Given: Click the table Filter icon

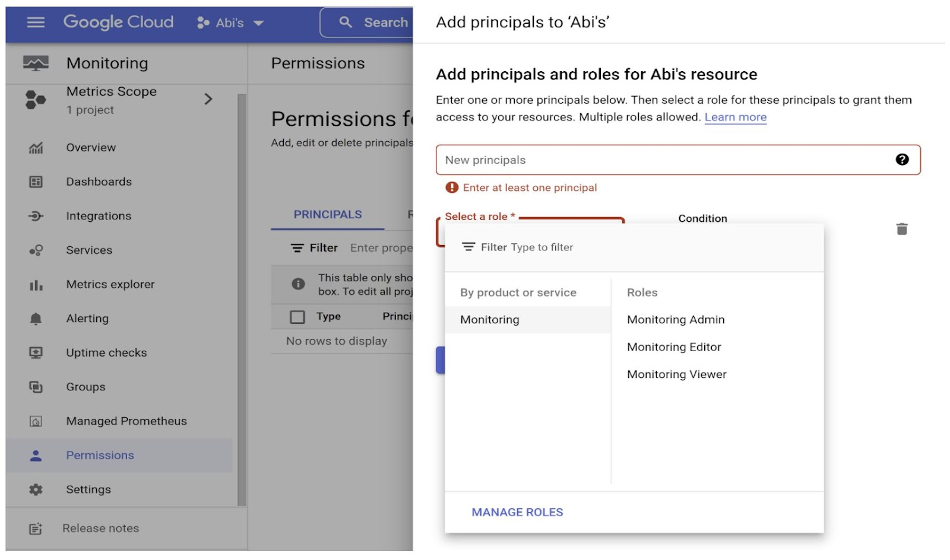Looking at the screenshot, I should click(297, 248).
